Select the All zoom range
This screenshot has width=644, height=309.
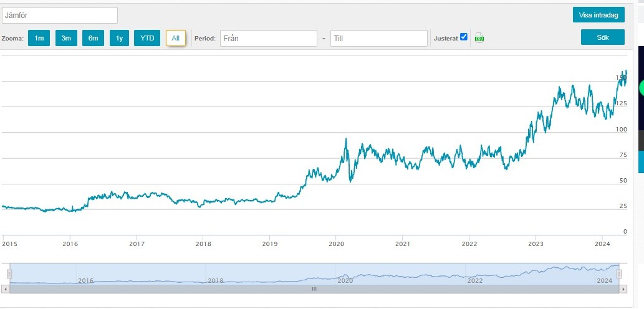point(176,38)
